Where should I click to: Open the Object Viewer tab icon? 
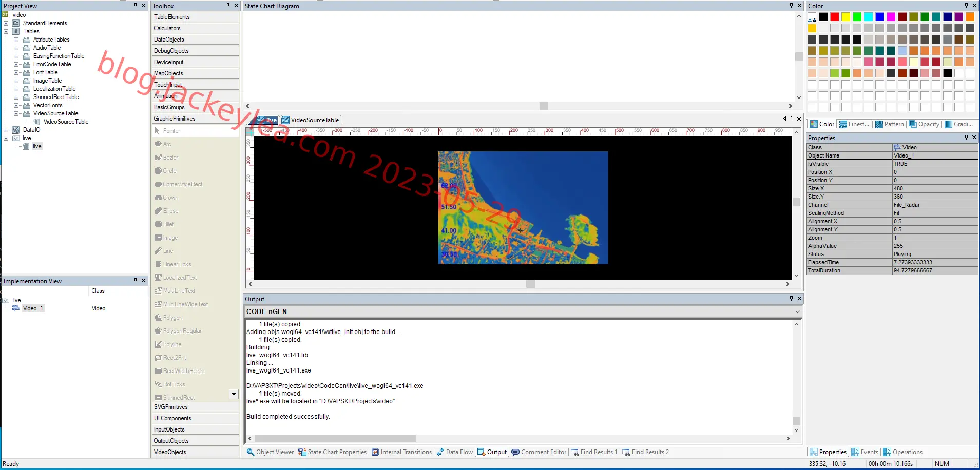pyautogui.click(x=251, y=452)
